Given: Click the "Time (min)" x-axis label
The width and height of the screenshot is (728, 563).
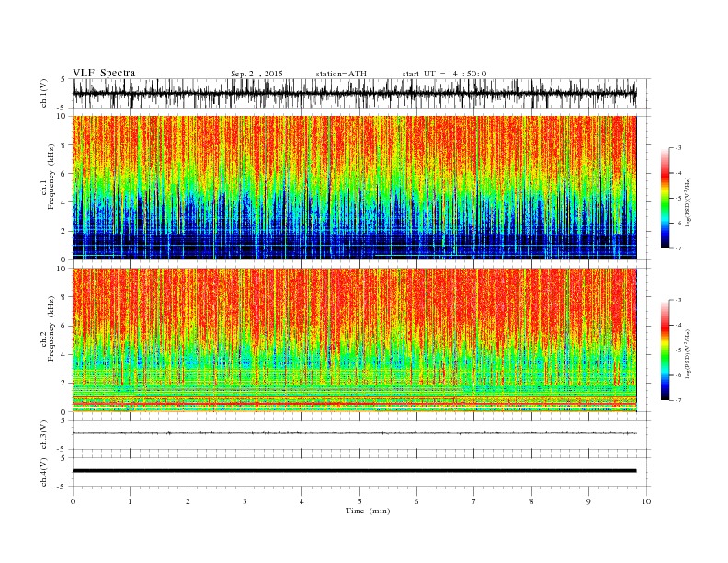Looking at the screenshot, I should [x=368, y=511].
